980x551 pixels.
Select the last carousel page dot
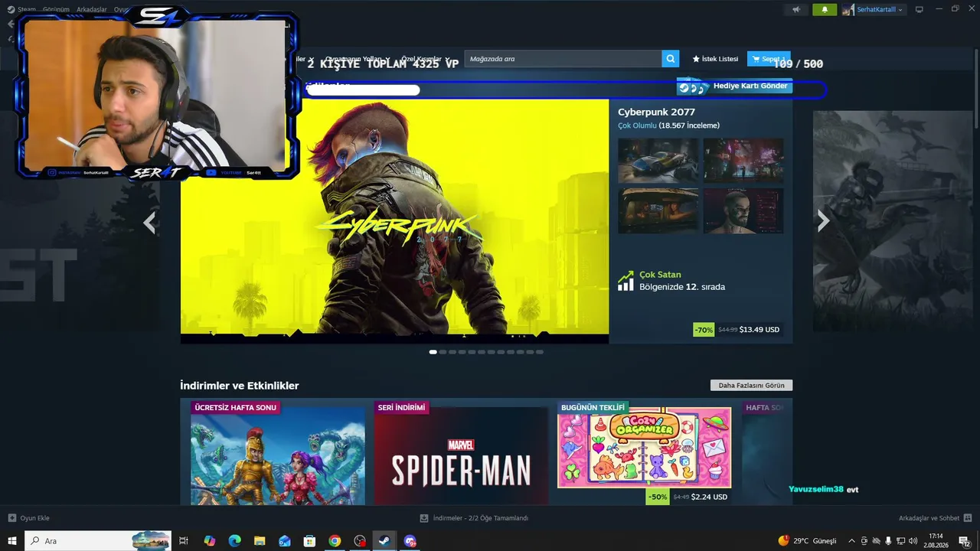tap(540, 352)
